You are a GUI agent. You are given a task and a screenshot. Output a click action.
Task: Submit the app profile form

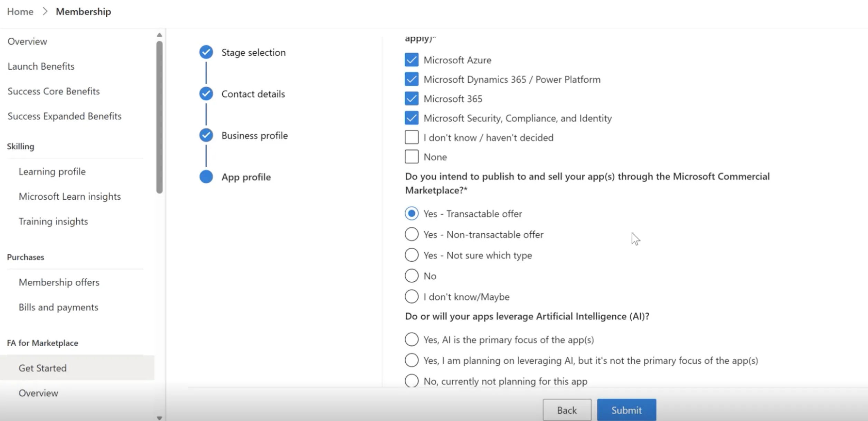626,410
